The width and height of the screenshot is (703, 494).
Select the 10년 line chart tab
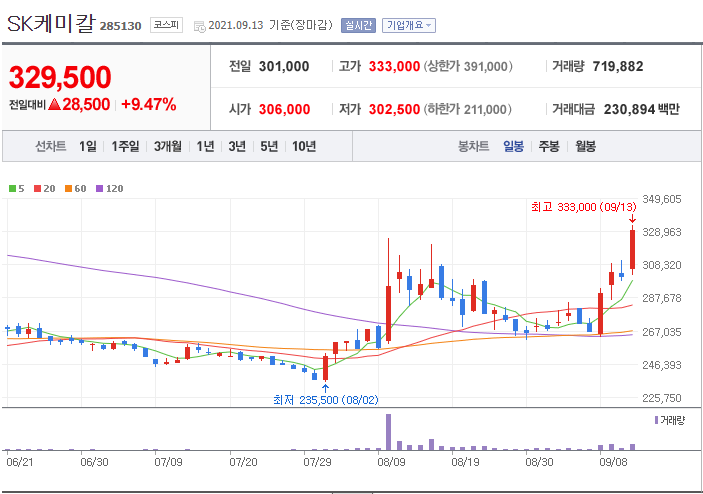pyautogui.click(x=304, y=146)
